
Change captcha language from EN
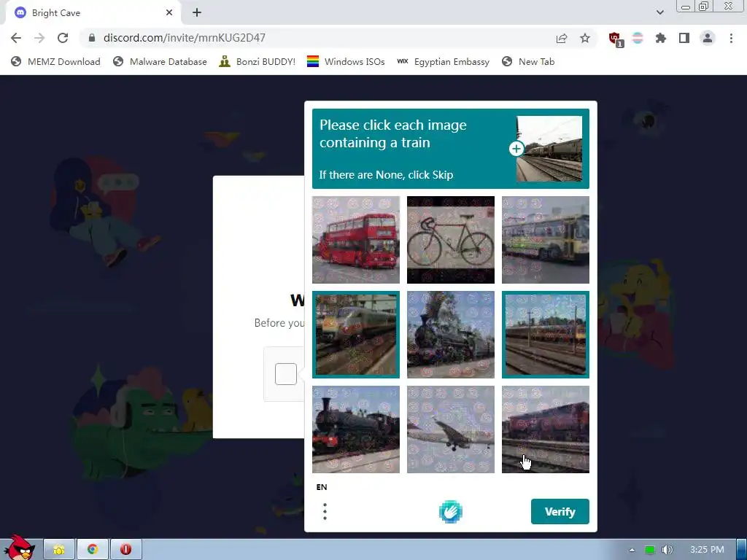click(x=322, y=486)
